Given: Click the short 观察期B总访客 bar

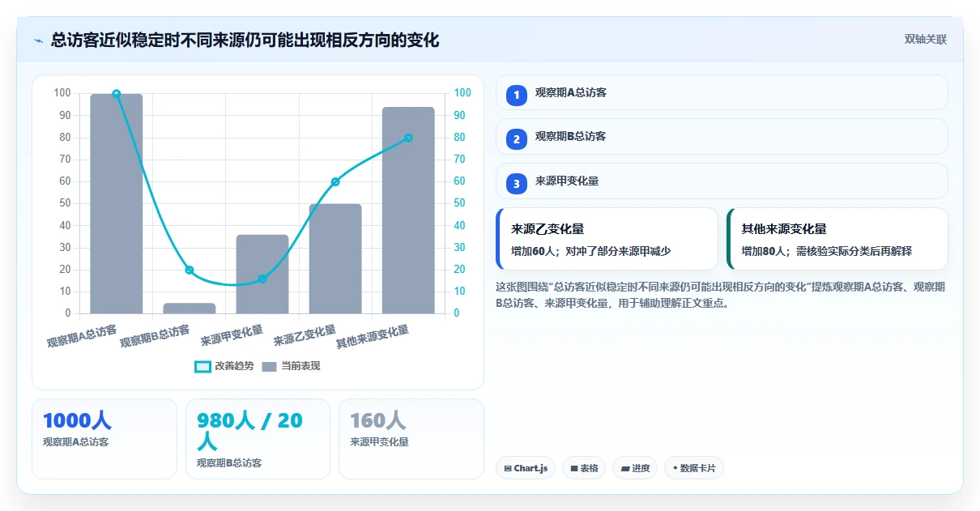Looking at the screenshot, I should click(190, 309).
